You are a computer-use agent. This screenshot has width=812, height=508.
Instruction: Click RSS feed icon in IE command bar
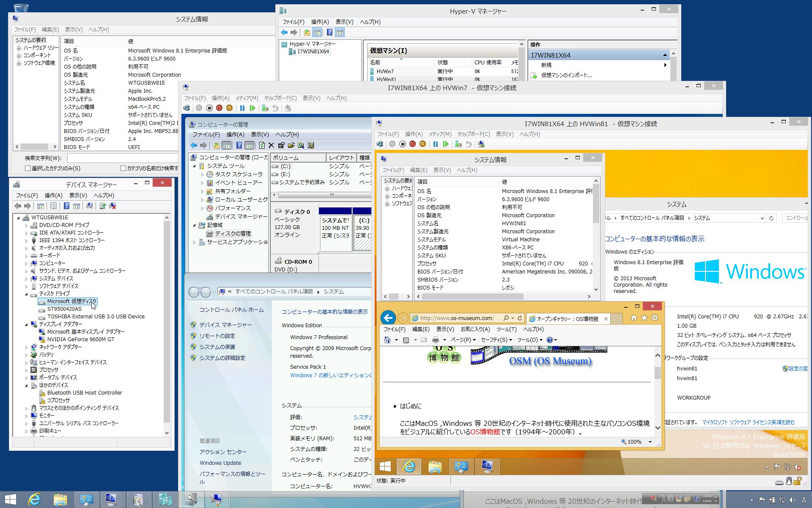(x=406, y=340)
